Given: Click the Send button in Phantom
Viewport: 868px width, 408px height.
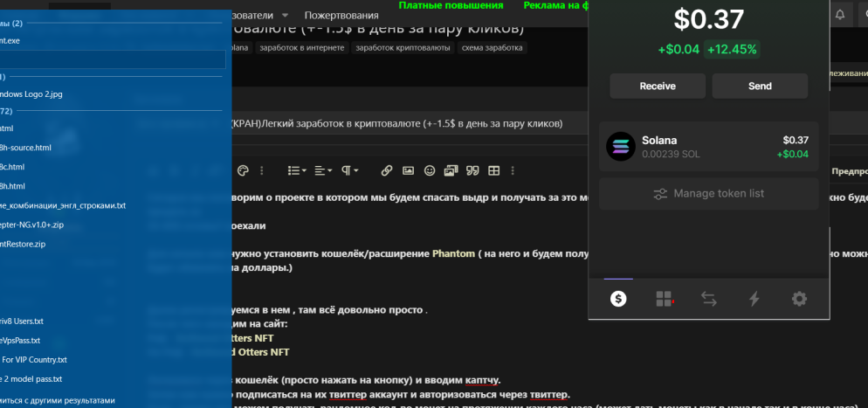Looking at the screenshot, I should click(x=760, y=86).
